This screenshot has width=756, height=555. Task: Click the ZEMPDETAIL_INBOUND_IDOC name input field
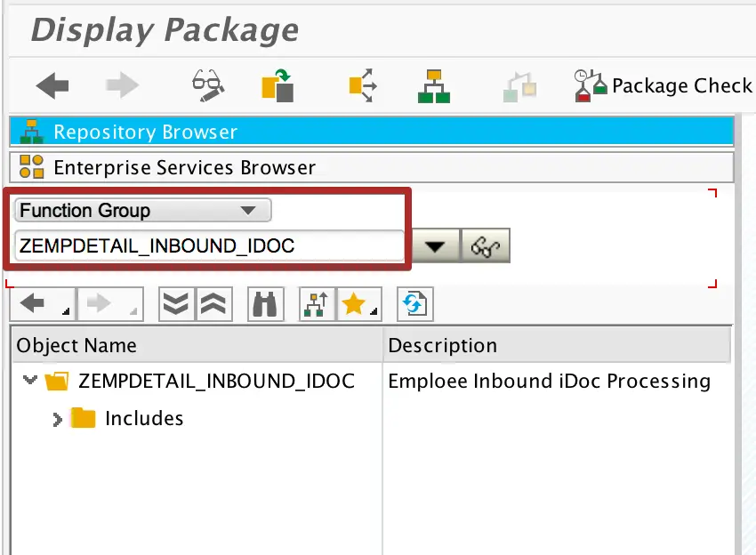(209, 245)
